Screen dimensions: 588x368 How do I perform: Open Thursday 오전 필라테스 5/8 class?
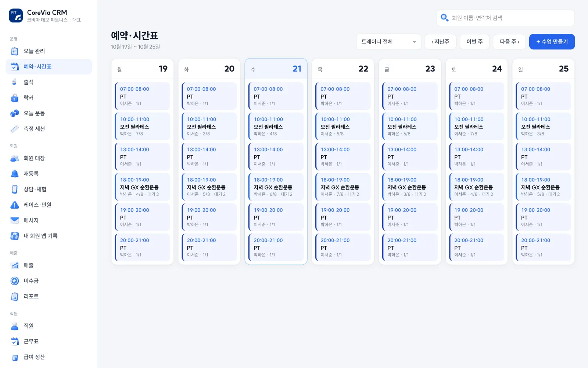point(343,126)
